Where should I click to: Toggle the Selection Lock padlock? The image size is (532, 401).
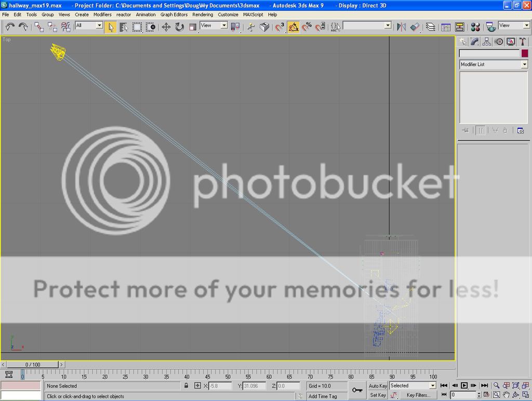186,386
